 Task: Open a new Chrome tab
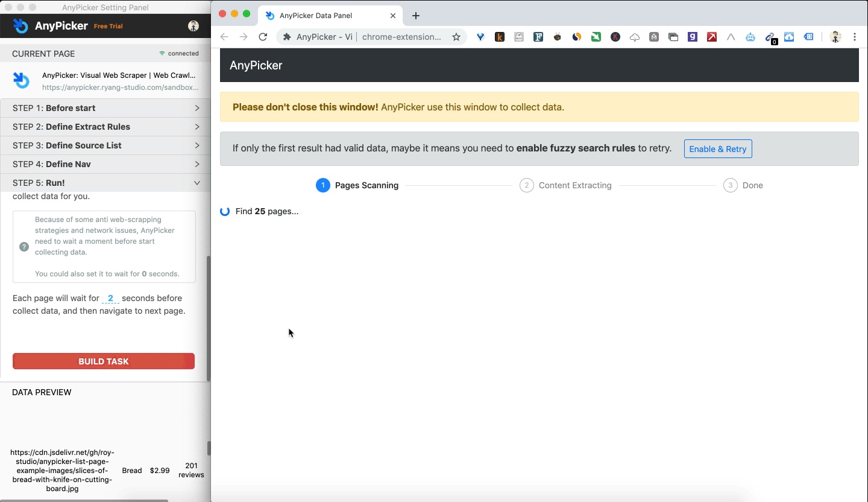coord(415,16)
